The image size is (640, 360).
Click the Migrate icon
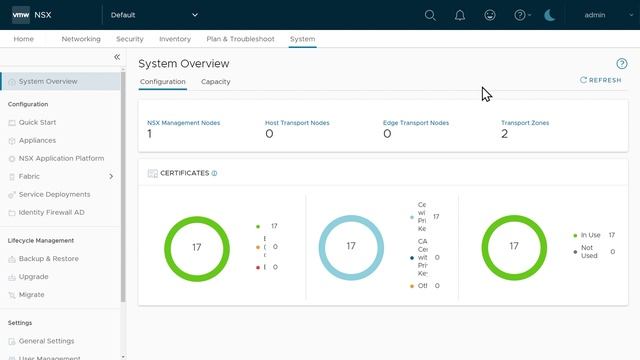coord(12,295)
